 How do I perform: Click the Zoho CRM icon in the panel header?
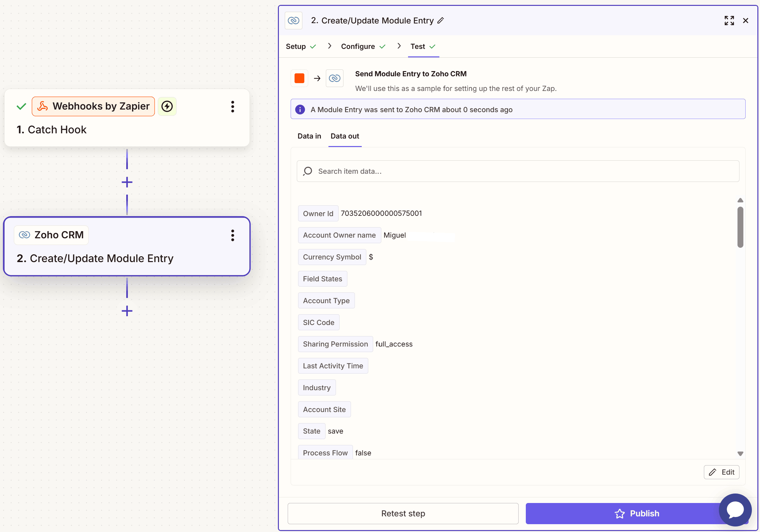[x=293, y=21]
